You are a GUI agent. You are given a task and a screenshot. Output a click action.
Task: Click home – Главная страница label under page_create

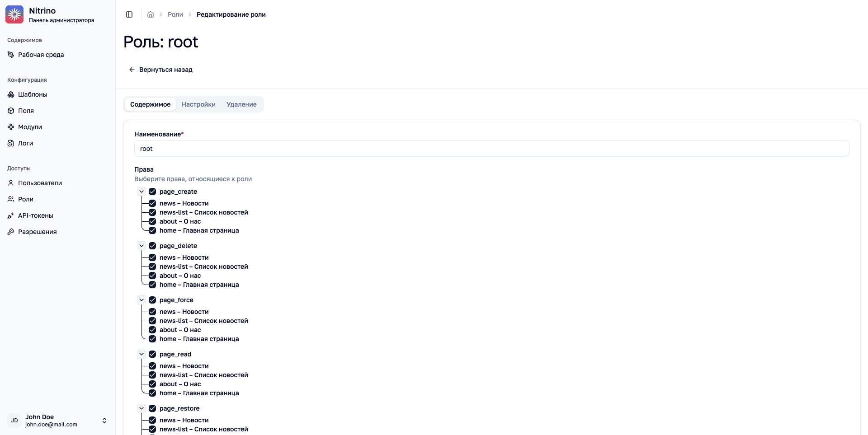point(199,230)
